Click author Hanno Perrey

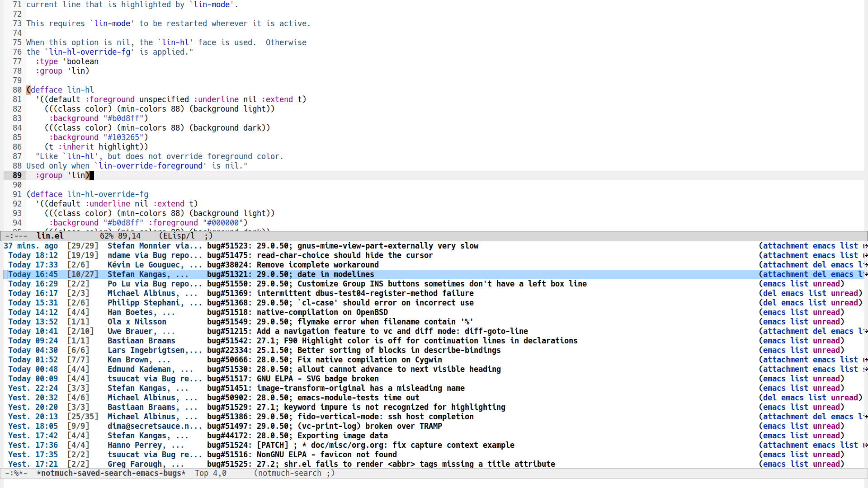[146, 445]
